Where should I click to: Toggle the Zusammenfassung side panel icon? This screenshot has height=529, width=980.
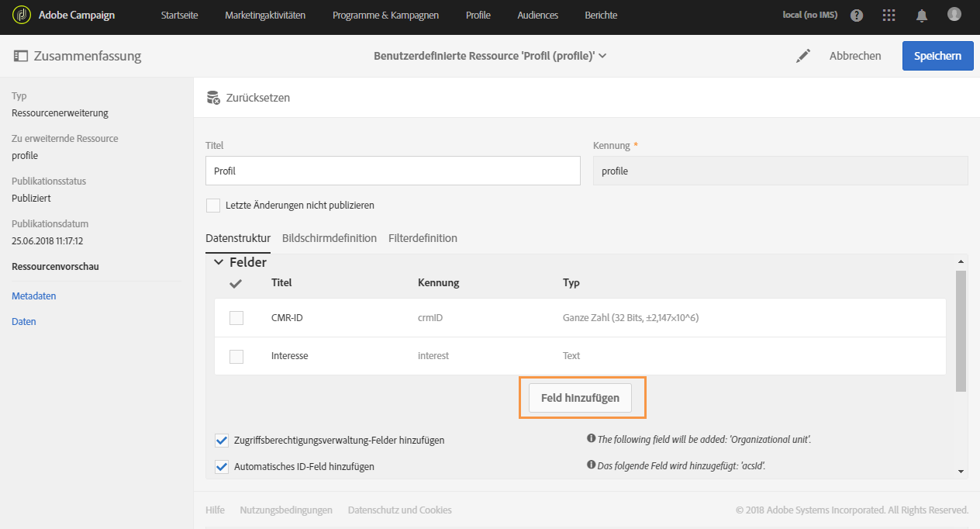coord(21,56)
